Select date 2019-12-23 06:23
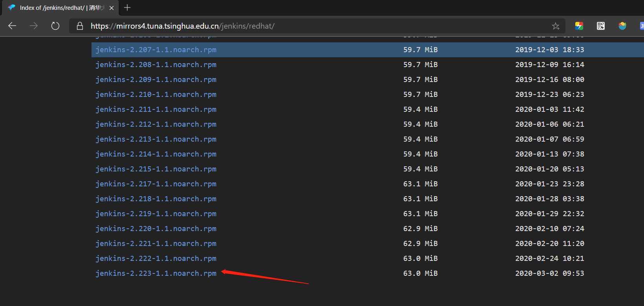This screenshot has height=306, width=644. 550,95
